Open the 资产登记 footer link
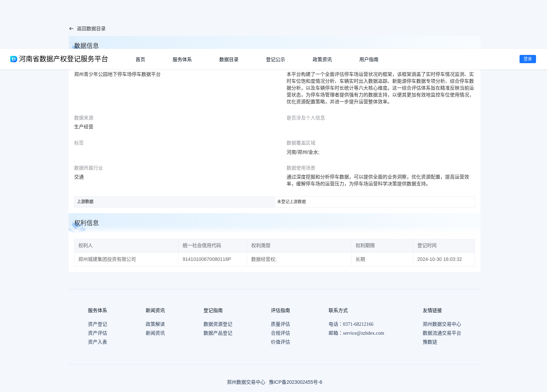The width and height of the screenshot is (547, 392). [x=97, y=324]
